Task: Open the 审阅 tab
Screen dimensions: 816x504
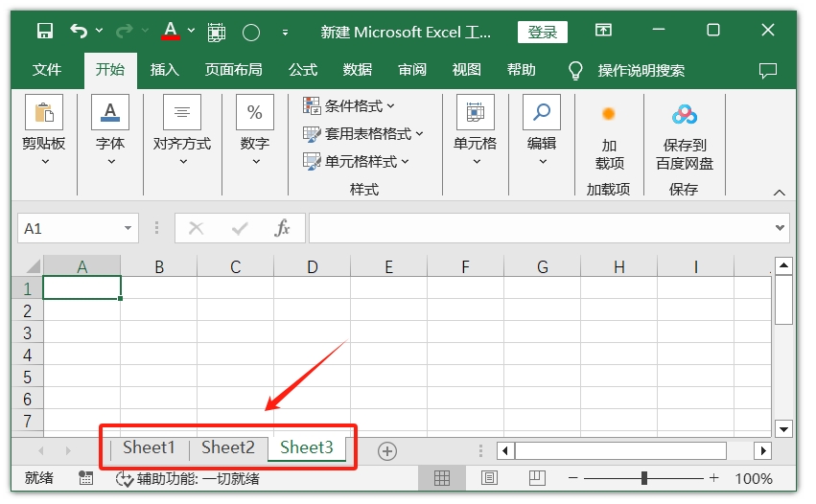Action: (412, 70)
